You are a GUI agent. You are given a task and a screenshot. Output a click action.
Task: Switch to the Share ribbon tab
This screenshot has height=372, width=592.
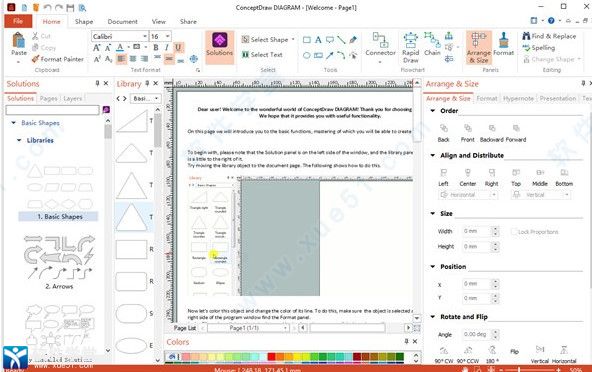click(188, 22)
